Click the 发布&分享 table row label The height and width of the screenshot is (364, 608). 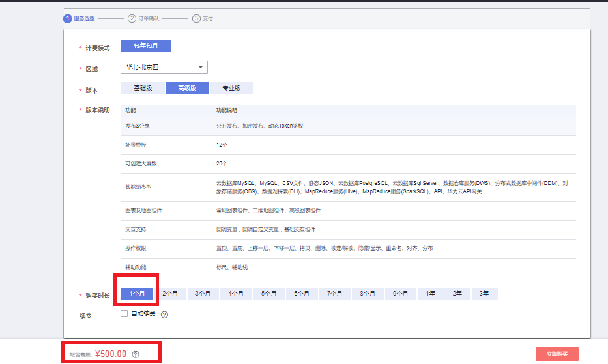click(x=138, y=126)
